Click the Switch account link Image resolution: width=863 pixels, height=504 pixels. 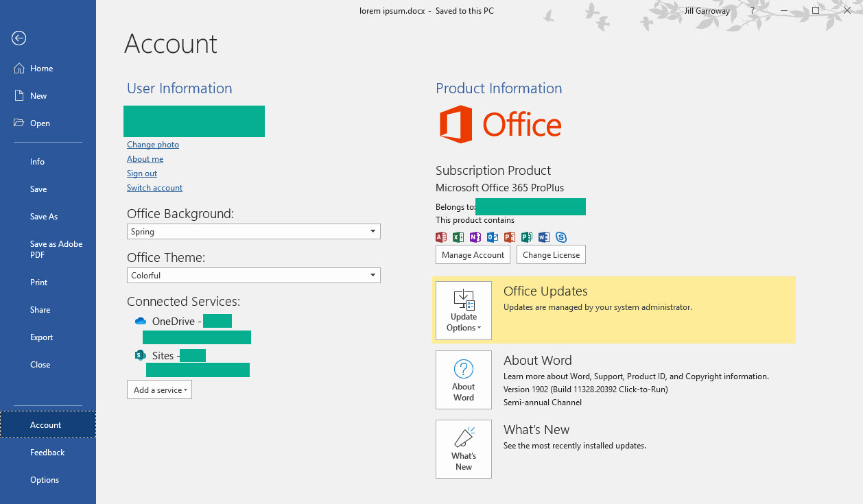coord(154,188)
